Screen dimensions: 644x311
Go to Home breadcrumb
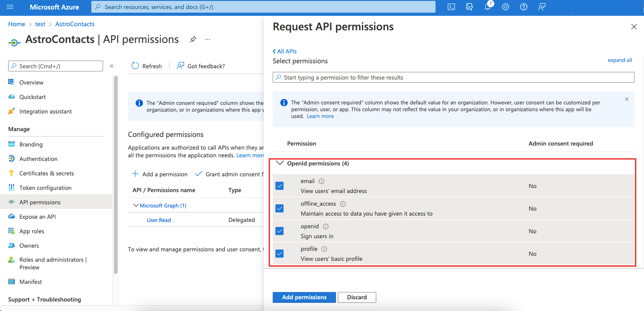[x=17, y=24]
